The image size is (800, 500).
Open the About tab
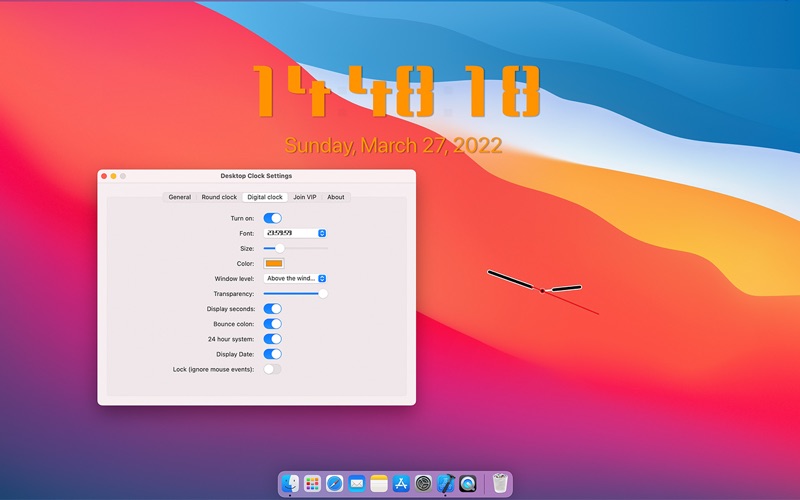[x=336, y=197]
